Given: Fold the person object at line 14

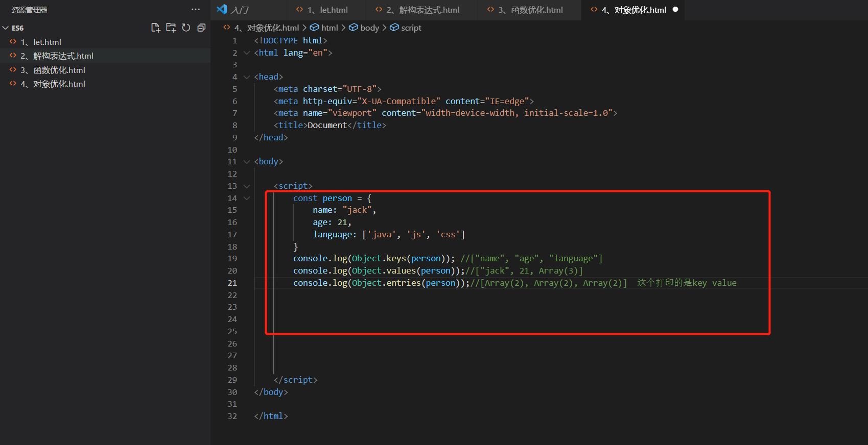Looking at the screenshot, I should 247,198.
